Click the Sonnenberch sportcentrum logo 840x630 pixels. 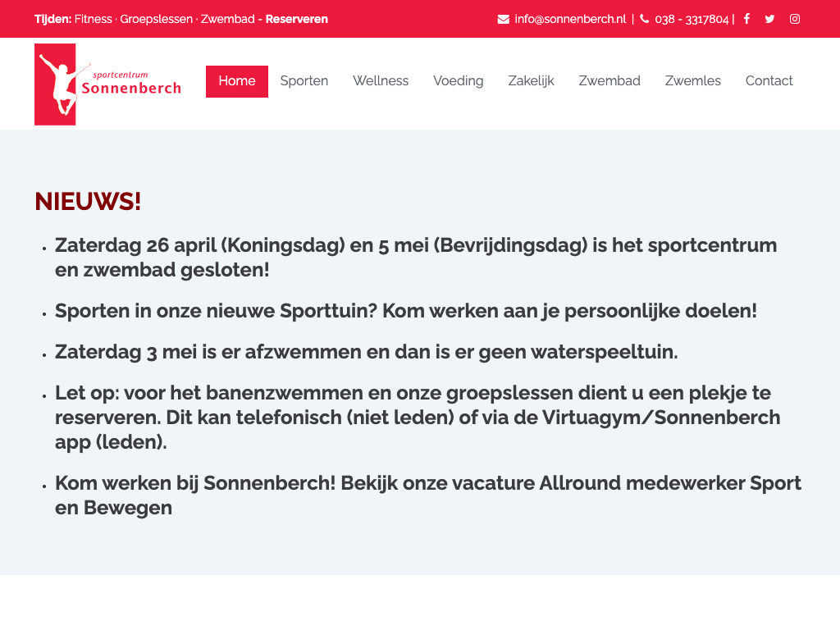point(107,84)
